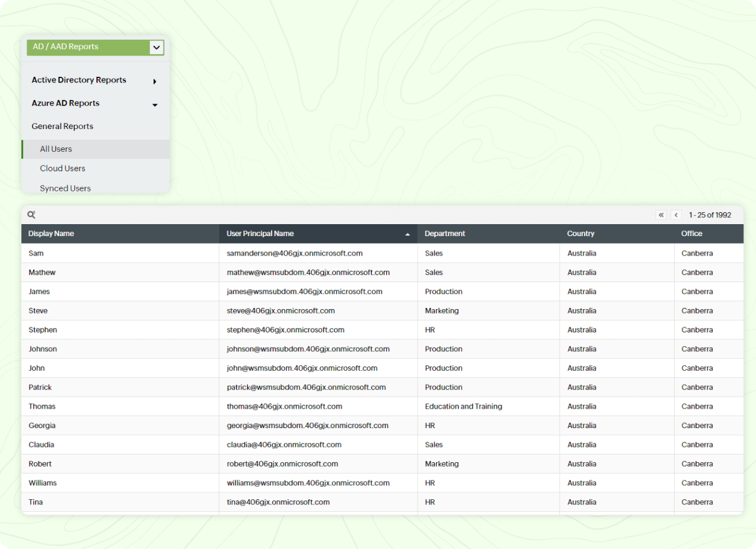756x549 pixels.
Task: Expand the Active Directory Reports section
Action: tap(79, 80)
